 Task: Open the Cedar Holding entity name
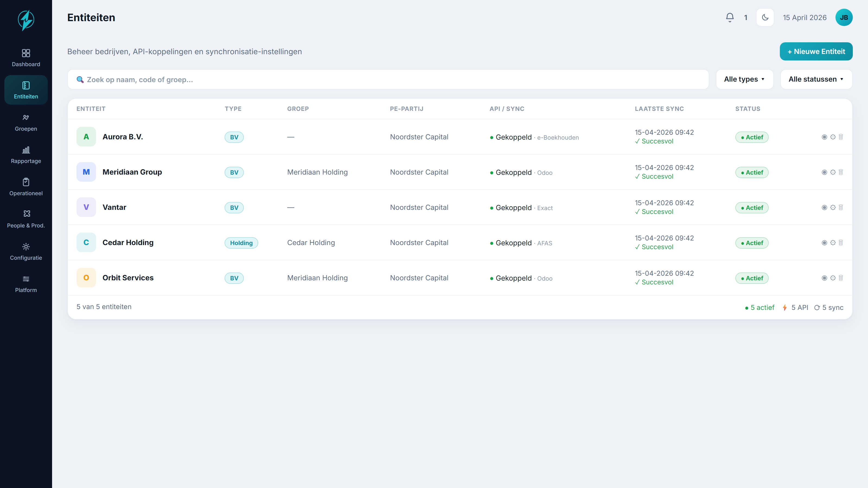(x=128, y=242)
